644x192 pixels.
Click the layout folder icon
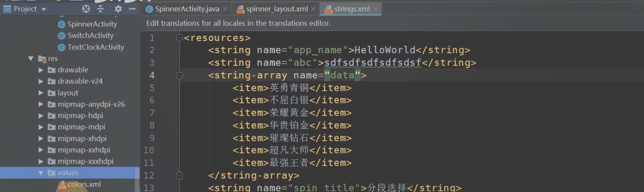point(51,93)
